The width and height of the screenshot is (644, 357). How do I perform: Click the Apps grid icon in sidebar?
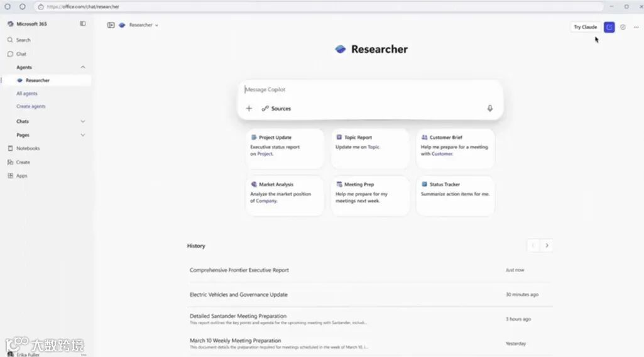[10, 176]
